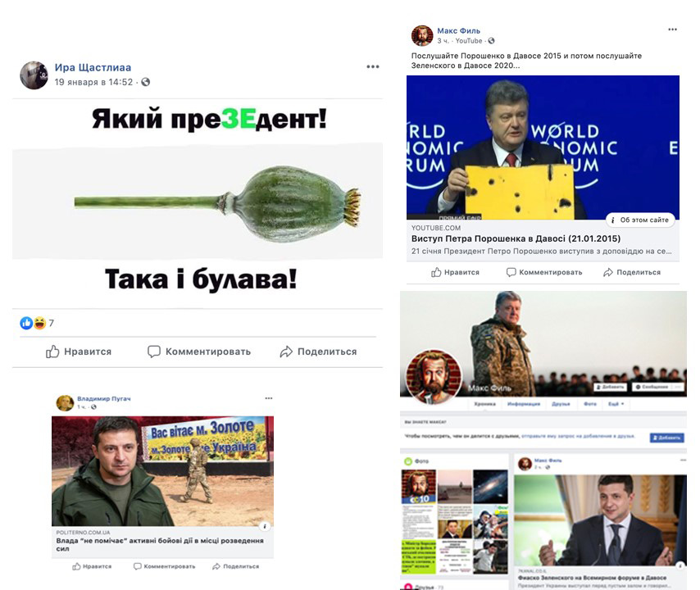
Task: Switch to Друзья tab on profile
Action: 561,403
